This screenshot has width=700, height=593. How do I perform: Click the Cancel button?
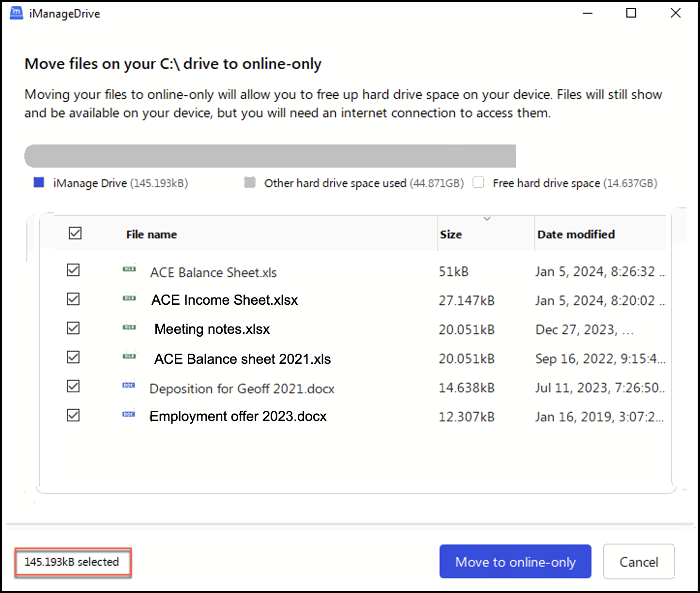click(x=638, y=562)
